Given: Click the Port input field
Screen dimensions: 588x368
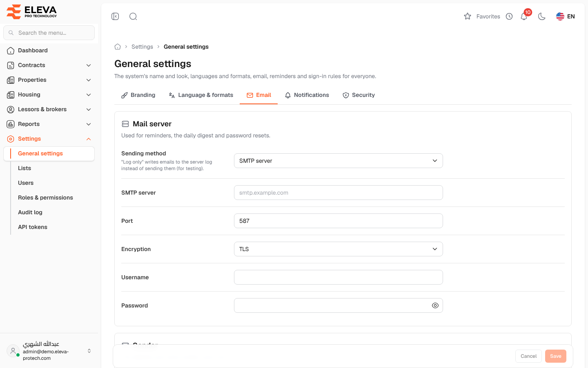Looking at the screenshot, I should (339, 221).
